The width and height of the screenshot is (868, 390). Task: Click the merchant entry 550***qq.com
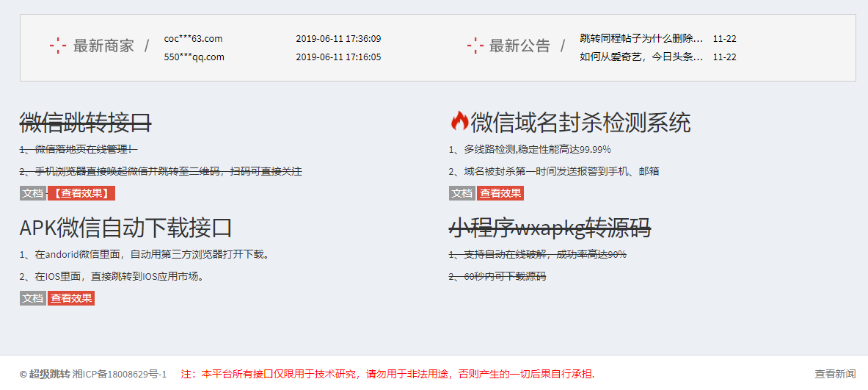194,57
